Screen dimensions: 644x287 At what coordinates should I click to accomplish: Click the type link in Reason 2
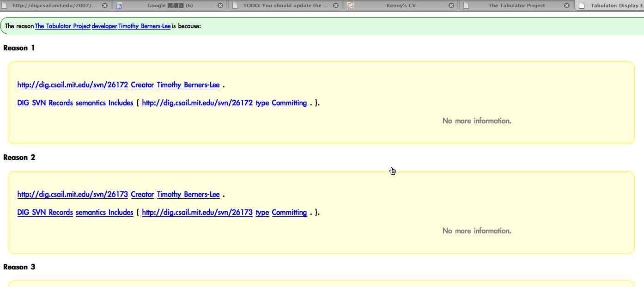click(x=262, y=213)
